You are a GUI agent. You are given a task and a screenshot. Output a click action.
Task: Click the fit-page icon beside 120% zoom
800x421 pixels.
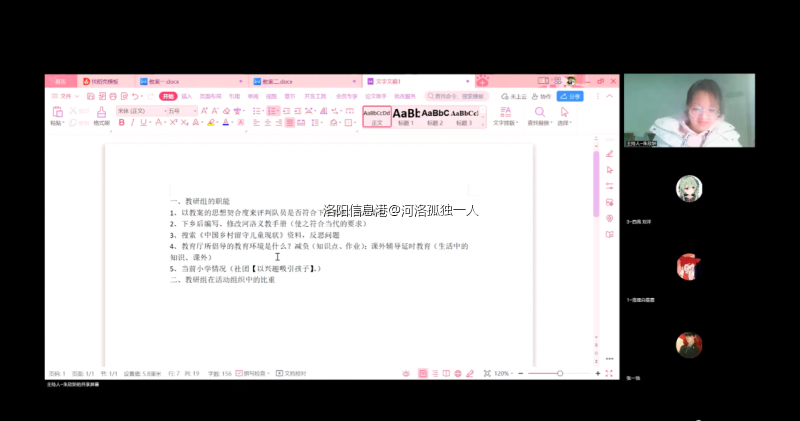(487, 374)
